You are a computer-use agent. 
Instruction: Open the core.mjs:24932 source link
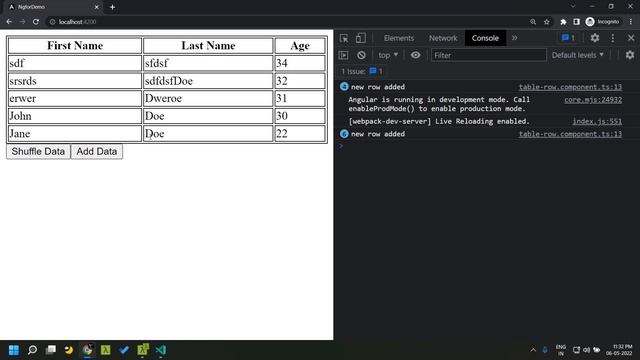(x=593, y=100)
